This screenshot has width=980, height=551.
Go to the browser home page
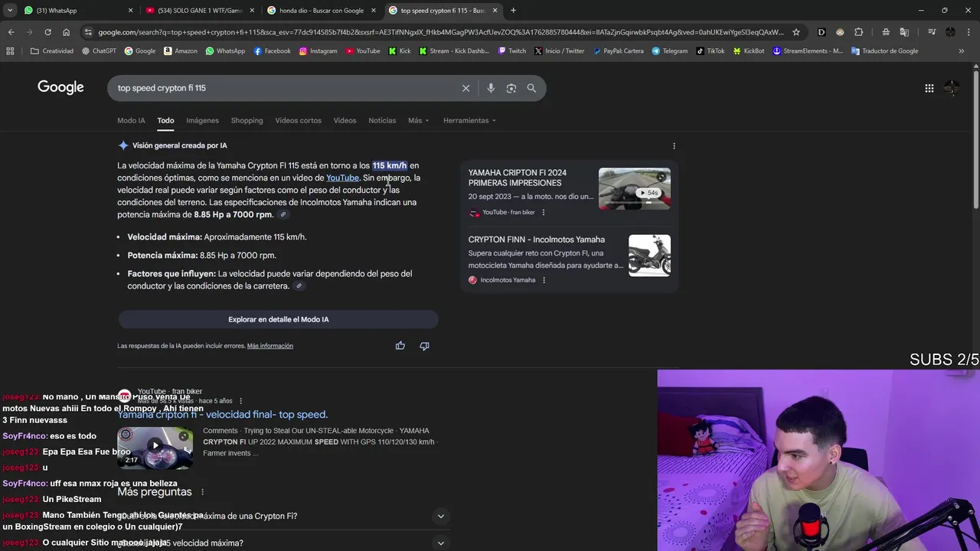tap(66, 32)
